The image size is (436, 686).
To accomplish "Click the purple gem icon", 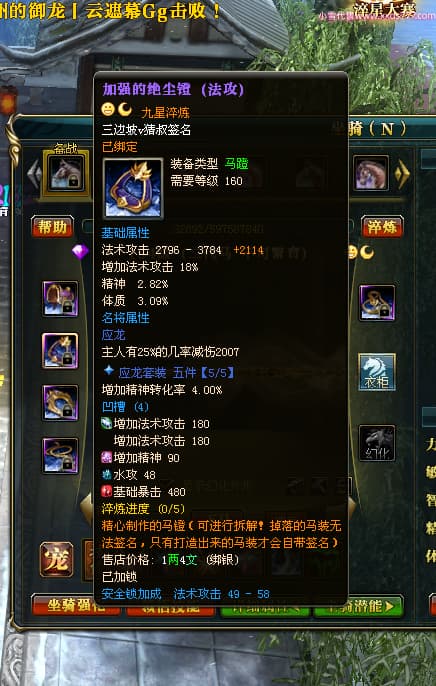I will (80, 252).
